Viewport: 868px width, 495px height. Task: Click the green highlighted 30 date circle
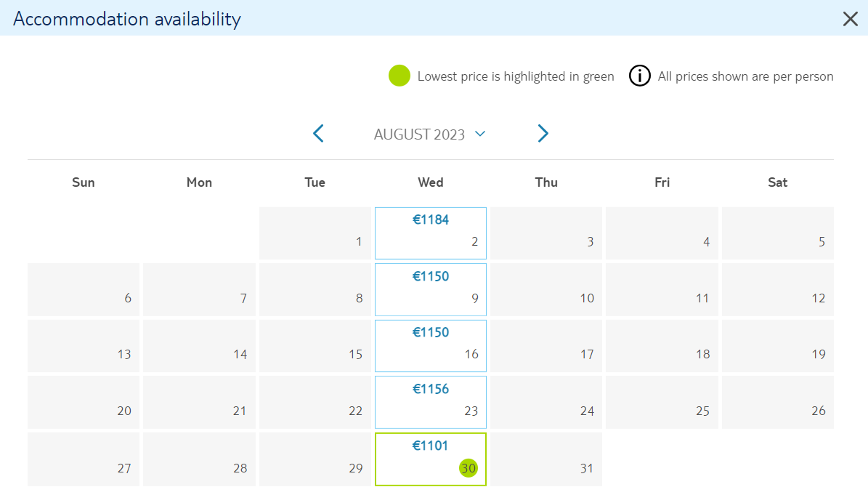pyautogui.click(x=469, y=468)
